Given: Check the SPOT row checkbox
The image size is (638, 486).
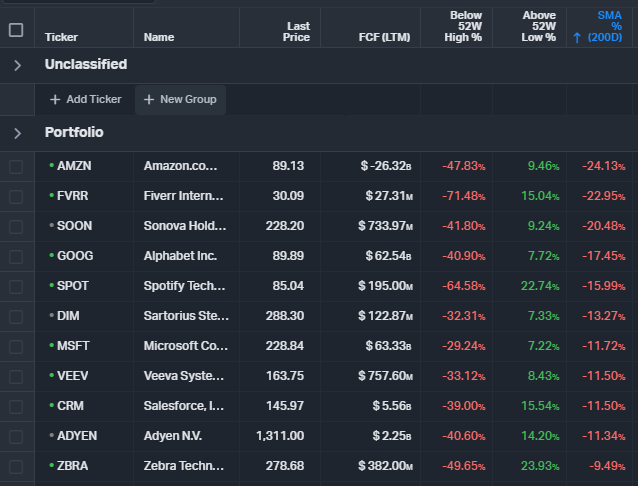Looking at the screenshot, I should click(x=16, y=287).
